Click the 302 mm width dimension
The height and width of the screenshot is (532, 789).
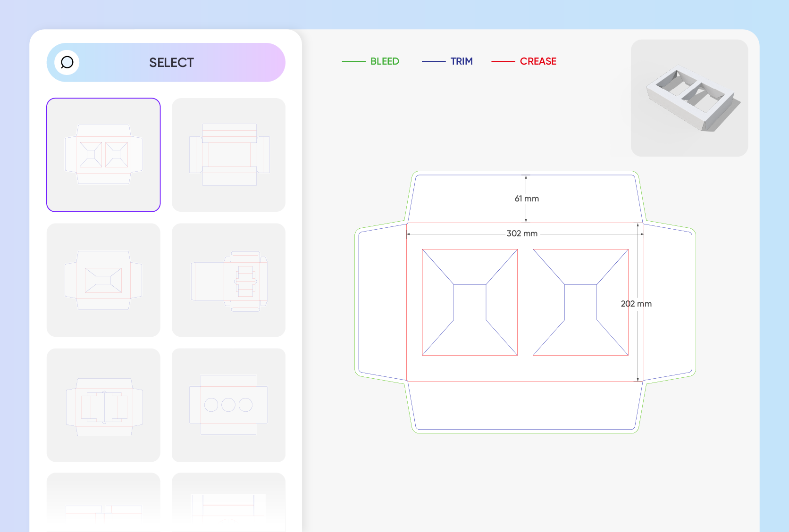point(522,233)
